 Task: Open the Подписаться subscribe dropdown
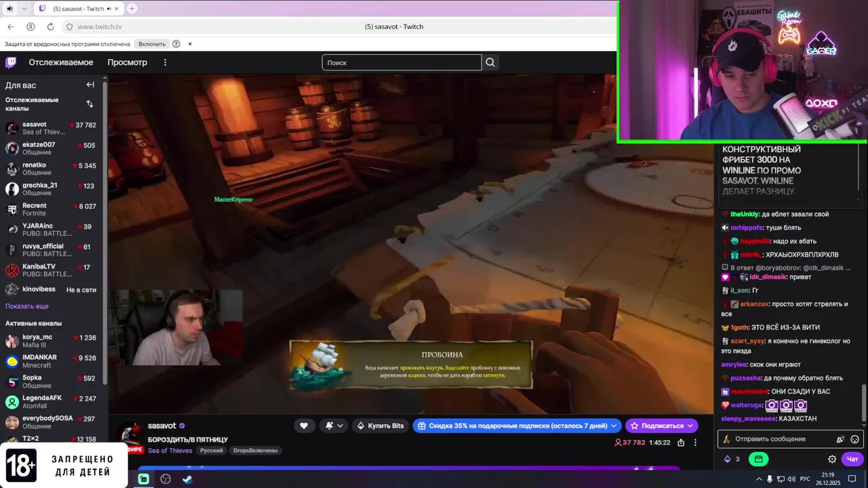[662, 426]
